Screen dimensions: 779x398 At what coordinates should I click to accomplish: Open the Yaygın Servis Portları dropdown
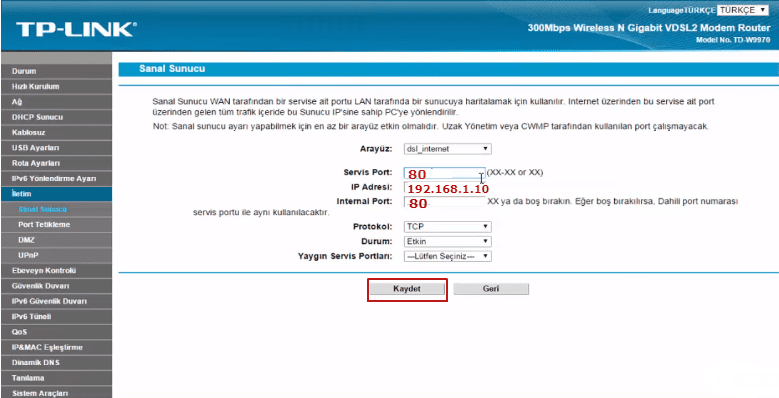pyautogui.click(x=448, y=256)
